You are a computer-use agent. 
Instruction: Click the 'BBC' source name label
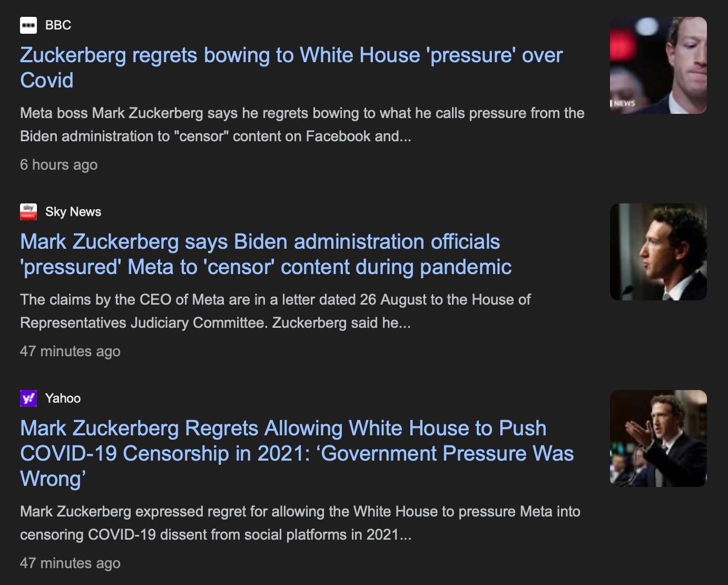[x=58, y=25]
